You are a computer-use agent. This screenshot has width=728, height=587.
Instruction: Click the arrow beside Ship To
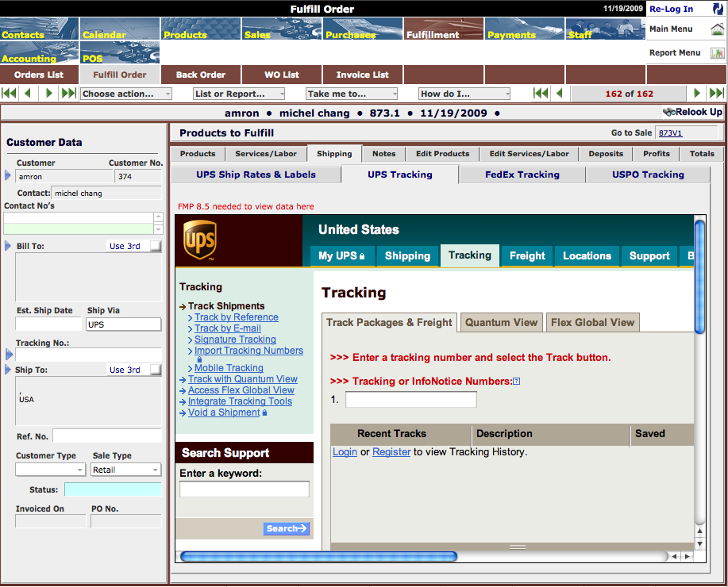coord(7,370)
